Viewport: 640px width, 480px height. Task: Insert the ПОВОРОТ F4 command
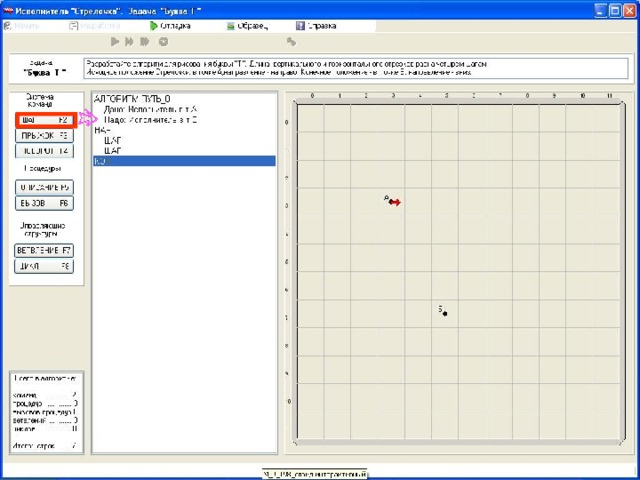tap(44, 151)
